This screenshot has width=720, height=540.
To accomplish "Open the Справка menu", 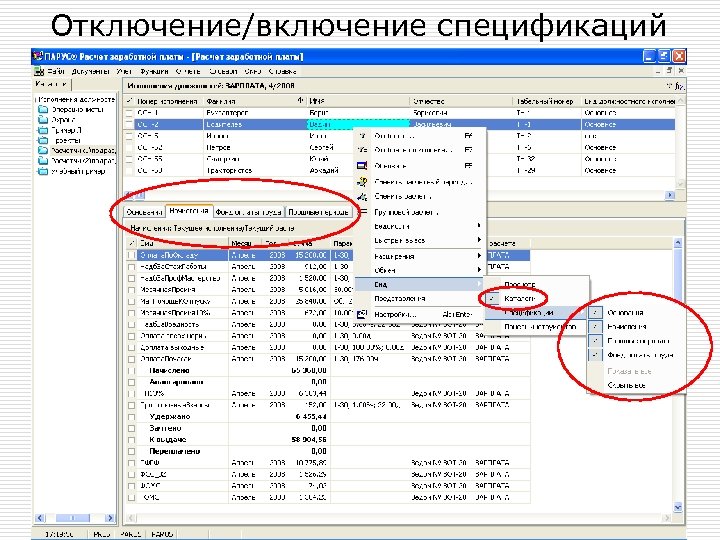I will click(282, 71).
